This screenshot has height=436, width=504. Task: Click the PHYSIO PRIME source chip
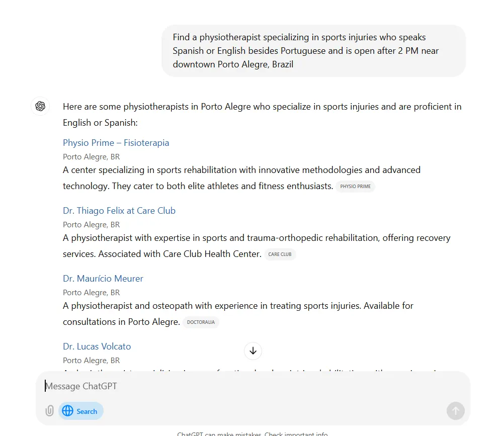(355, 187)
